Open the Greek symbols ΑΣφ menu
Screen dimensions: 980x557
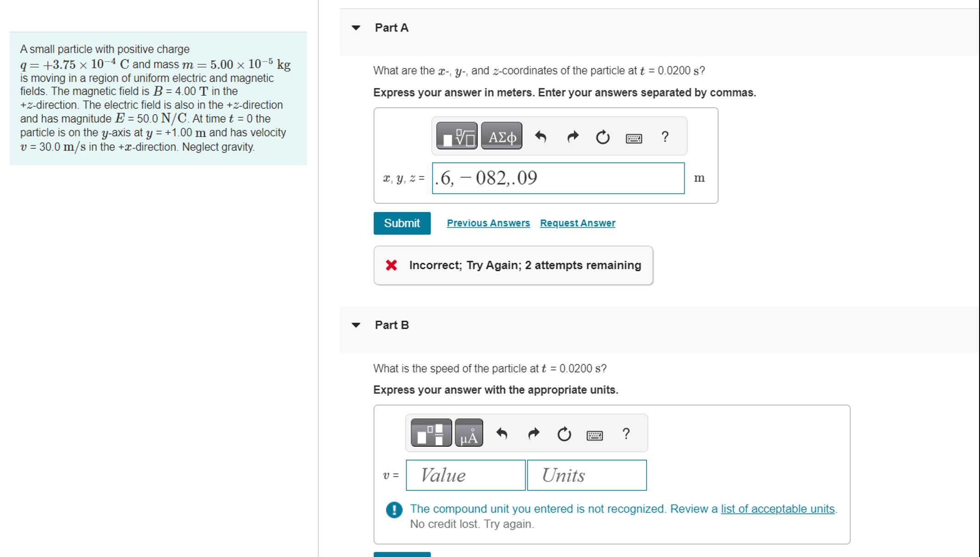pyautogui.click(x=501, y=136)
